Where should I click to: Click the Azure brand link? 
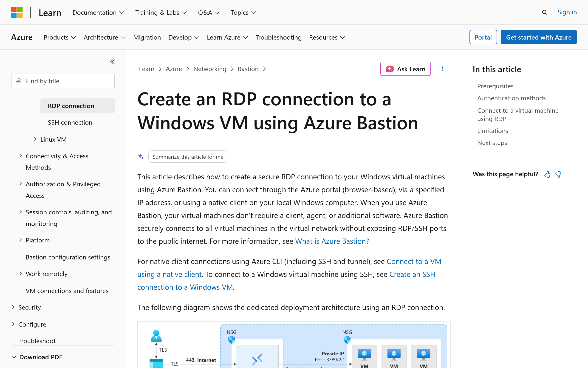[22, 37]
